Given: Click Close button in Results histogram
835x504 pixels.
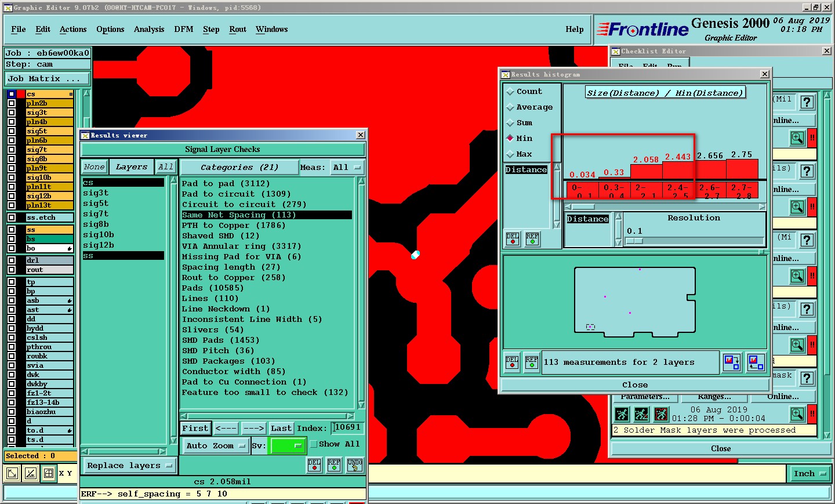Looking at the screenshot, I should pos(635,385).
